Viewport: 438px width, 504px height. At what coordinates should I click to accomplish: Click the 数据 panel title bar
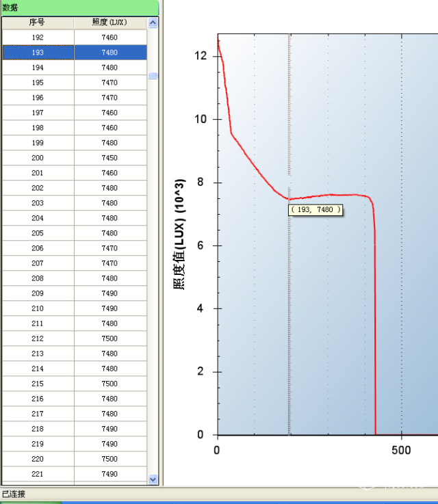(x=79, y=7)
